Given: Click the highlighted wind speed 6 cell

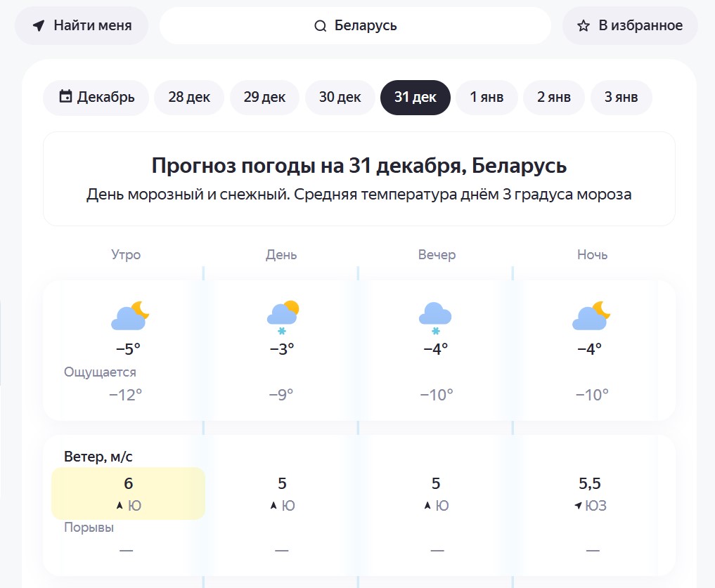Looking at the screenshot, I should click(128, 493).
